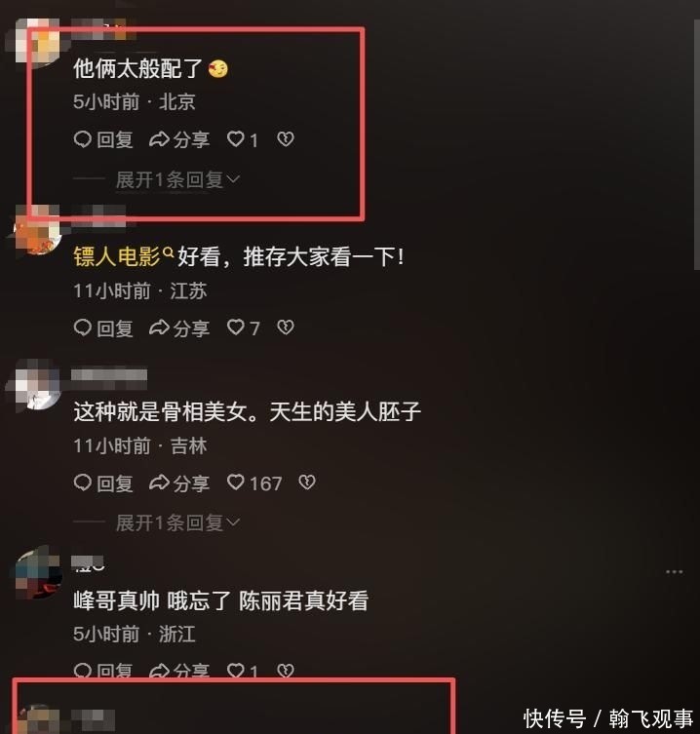Share the 骨相美女 comment

tap(179, 483)
